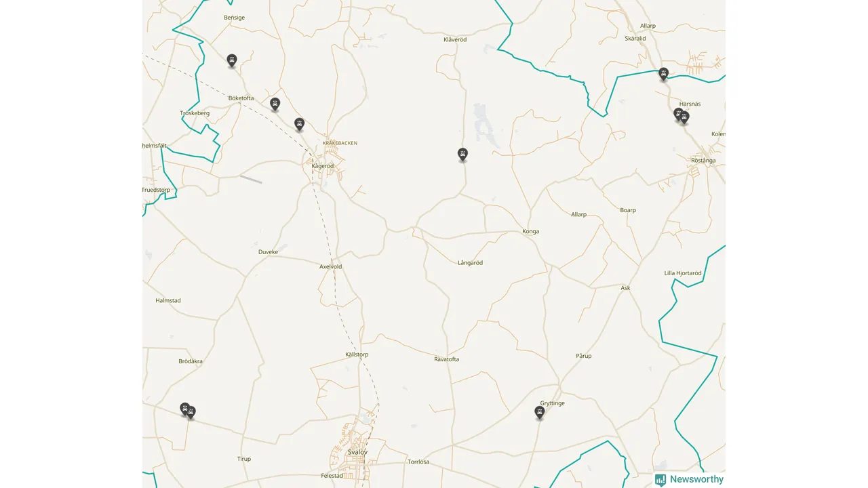Screen dimensions: 868x488
Task: Select the rightmost marker of pair below Härsnäs
Action: pos(685,117)
